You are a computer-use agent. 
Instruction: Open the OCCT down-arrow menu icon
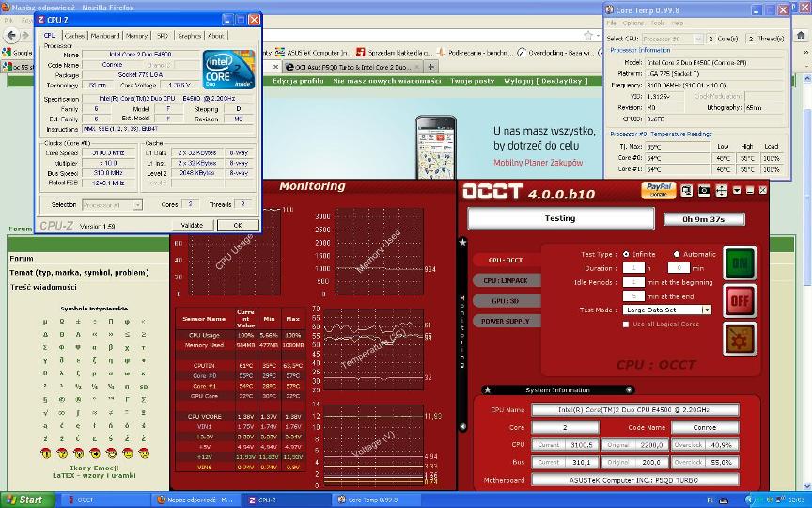point(737,191)
